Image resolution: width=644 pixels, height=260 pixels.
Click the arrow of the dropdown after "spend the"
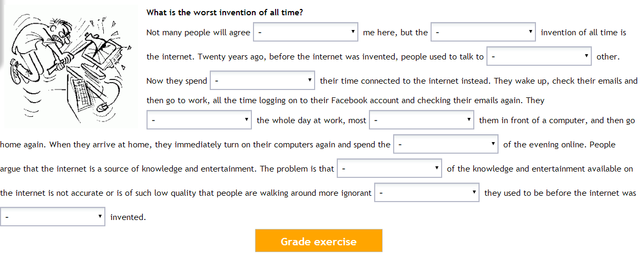(493, 144)
